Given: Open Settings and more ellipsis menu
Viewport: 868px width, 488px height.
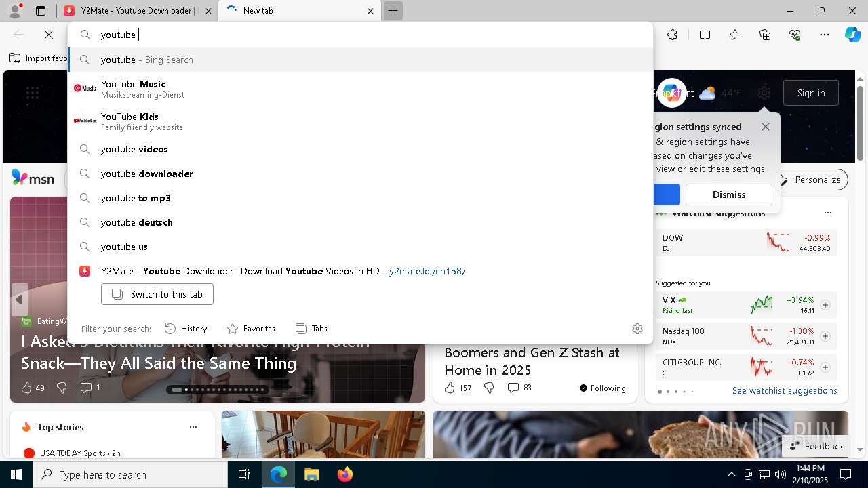Looking at the screenshot, I should point(825,35).
